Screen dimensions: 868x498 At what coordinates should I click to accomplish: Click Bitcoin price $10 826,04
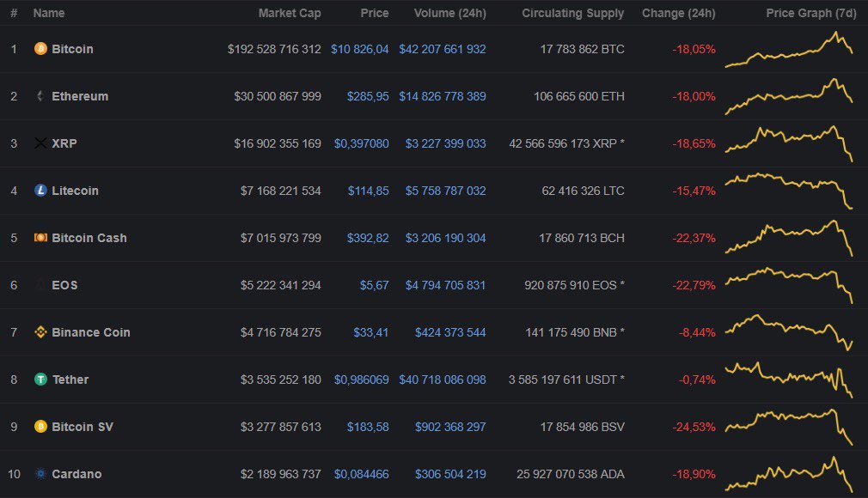(360, 49)
